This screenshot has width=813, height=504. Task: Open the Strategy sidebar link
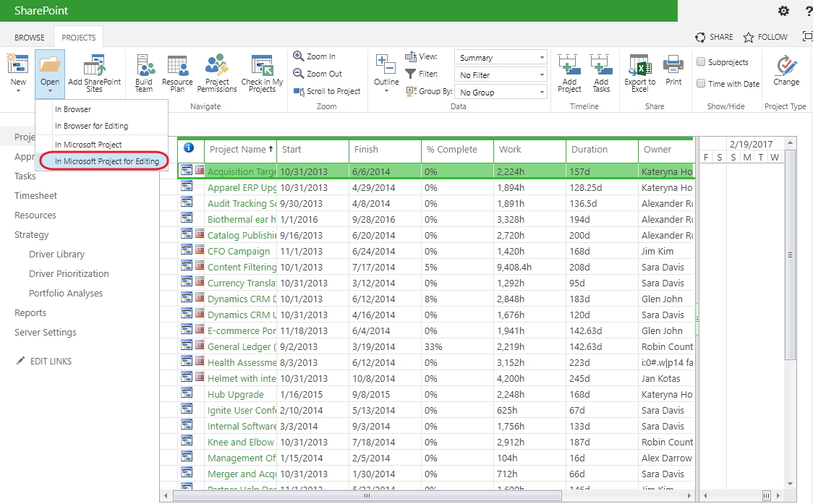pyautogui.click(x=32, y=235)
